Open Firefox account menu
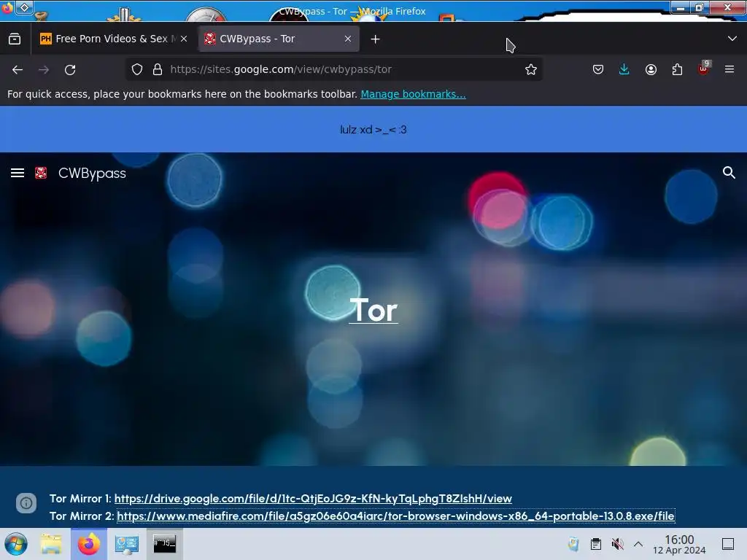747x560 pixels. pyautogui.click(x=651, y=69)
